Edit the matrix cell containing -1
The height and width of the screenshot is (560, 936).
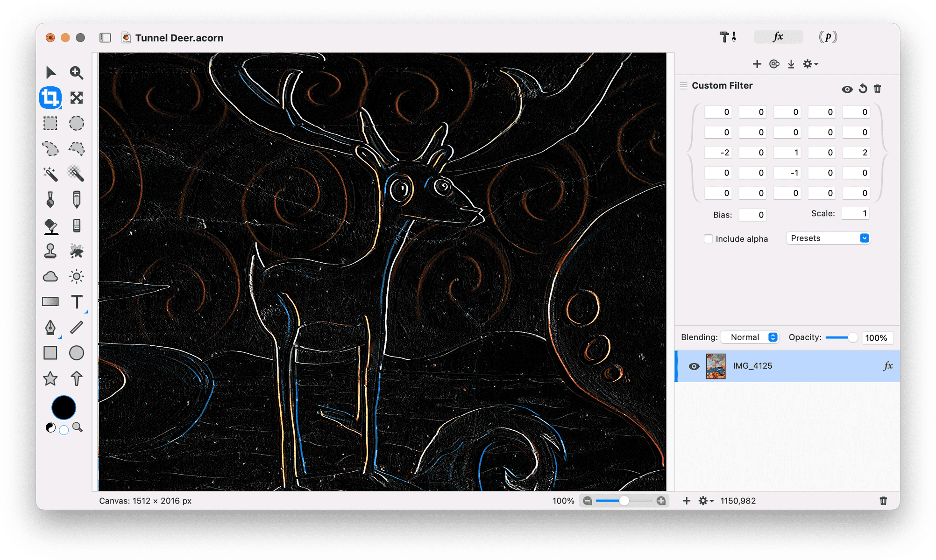click(787, 173)
